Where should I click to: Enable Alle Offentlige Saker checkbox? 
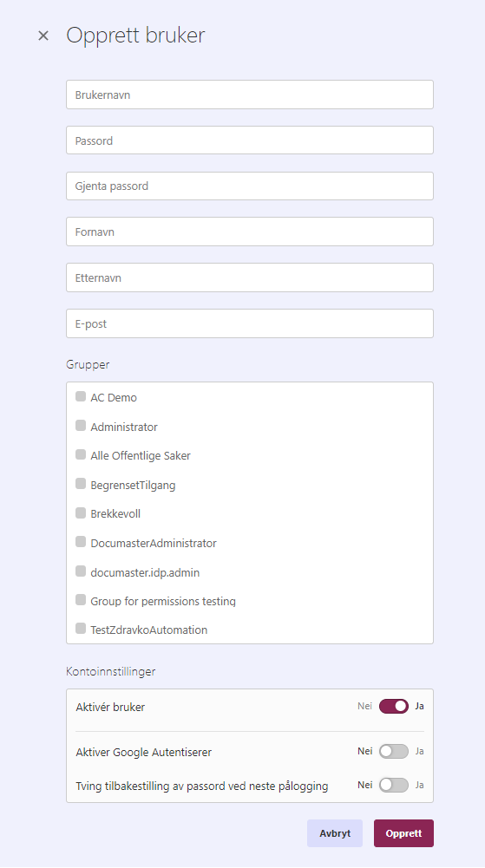(x=81, y=454)
